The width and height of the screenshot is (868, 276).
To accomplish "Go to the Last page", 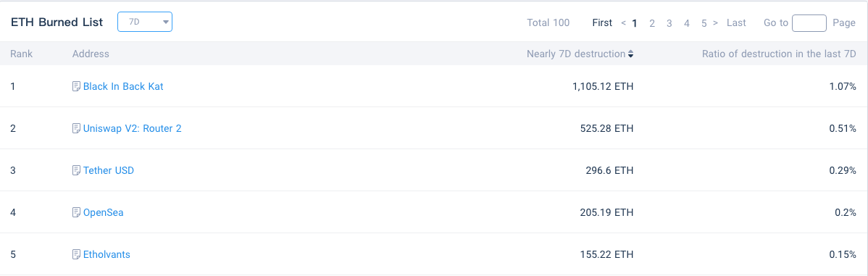I will point(736,22).
